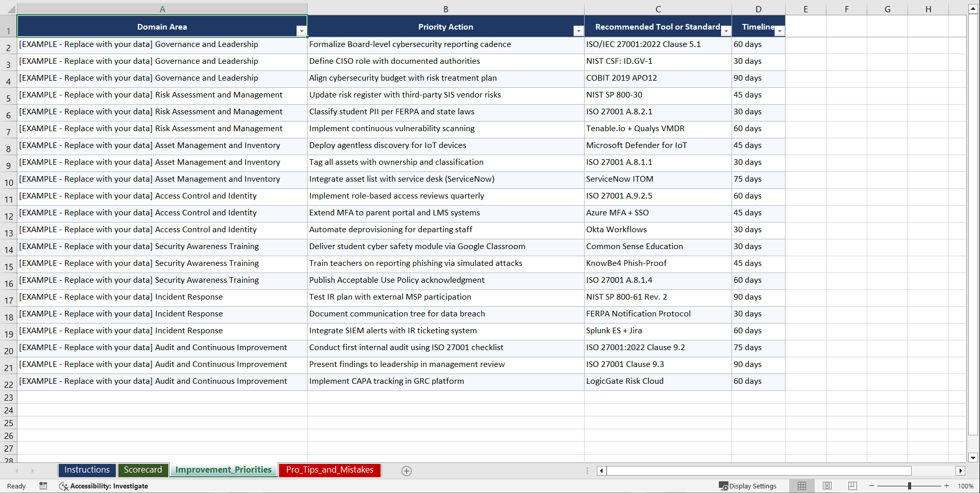Click the macro recording icon beside Ready
Viewport: 980px width, 493px height.
coord(43,486)
